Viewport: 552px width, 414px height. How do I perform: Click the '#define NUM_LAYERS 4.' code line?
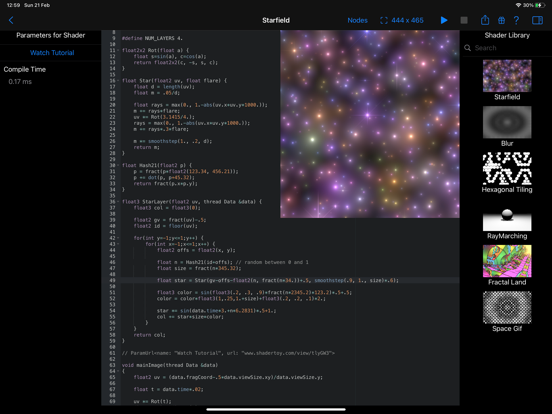click(152, 38)
